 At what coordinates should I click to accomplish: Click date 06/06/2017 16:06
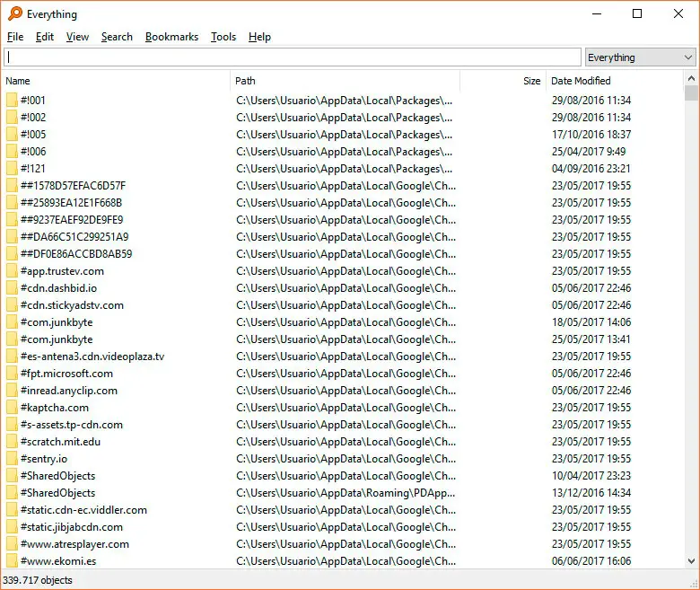tap(591, 560)
